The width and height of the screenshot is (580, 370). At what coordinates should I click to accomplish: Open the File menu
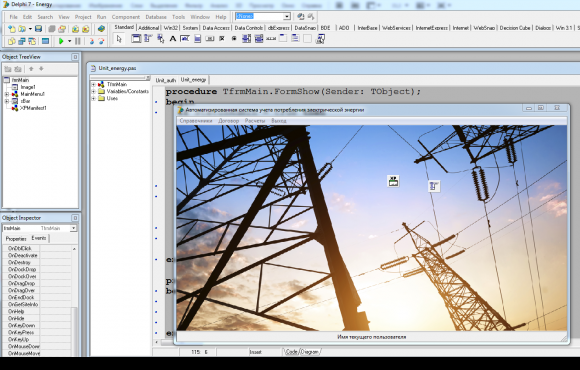13,17
